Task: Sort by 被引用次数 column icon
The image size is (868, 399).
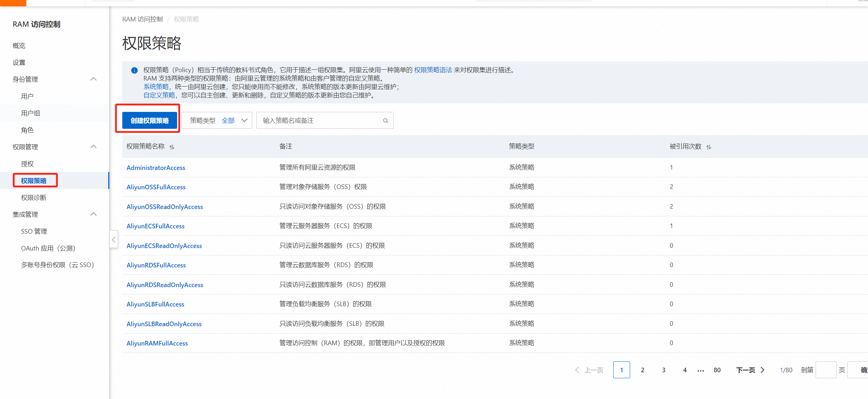Action: pos(709,147)
